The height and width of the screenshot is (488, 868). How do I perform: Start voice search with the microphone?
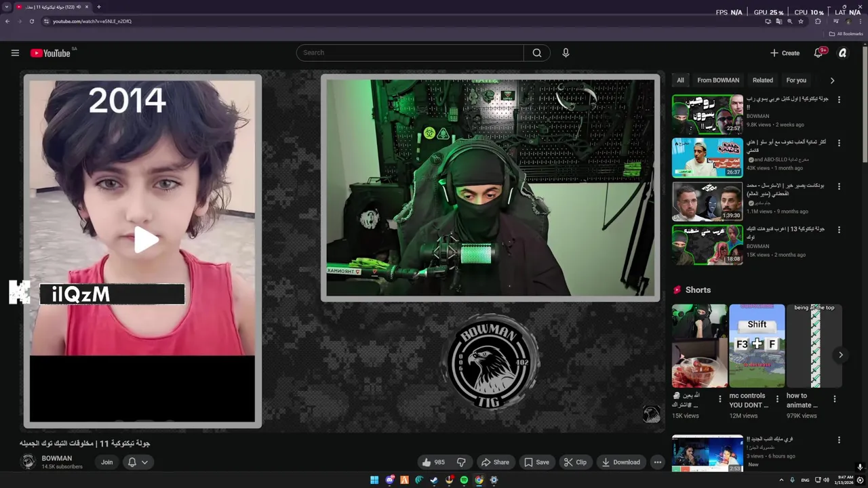(x=566, y=53)
